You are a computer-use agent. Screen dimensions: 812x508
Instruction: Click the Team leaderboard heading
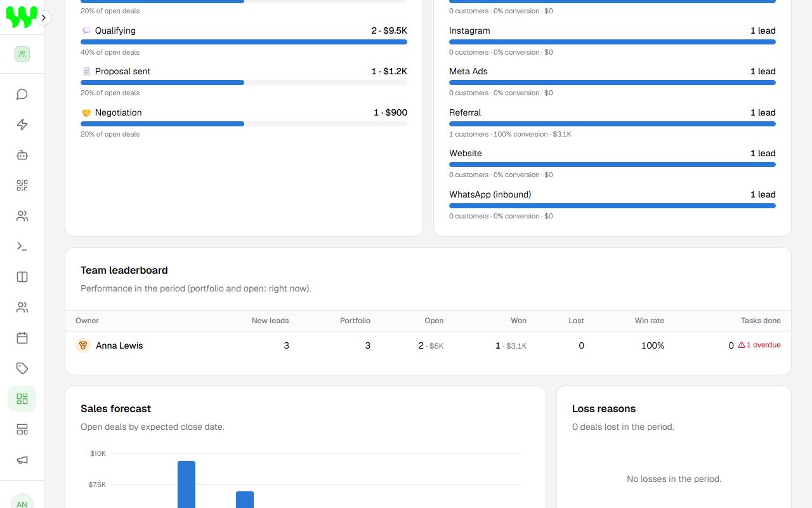tap(124, 271)
